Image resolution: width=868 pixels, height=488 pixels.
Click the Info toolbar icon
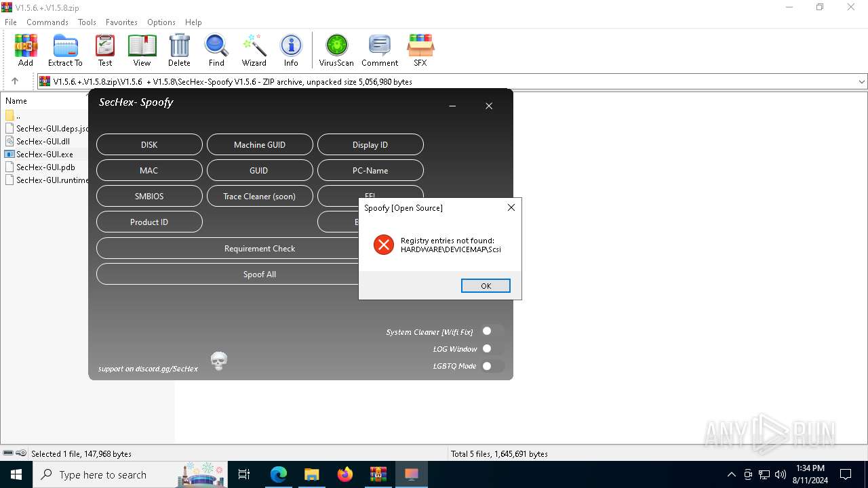coord(291,51)
